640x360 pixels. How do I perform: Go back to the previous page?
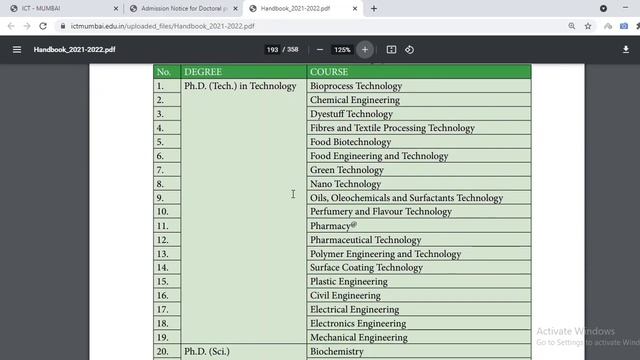pos(11,26)
